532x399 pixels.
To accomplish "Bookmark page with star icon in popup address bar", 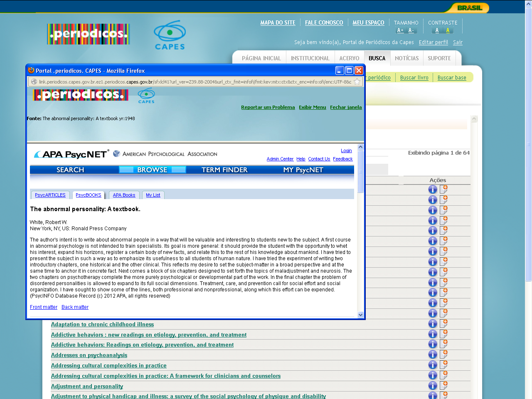I will [x=357, y=82].
